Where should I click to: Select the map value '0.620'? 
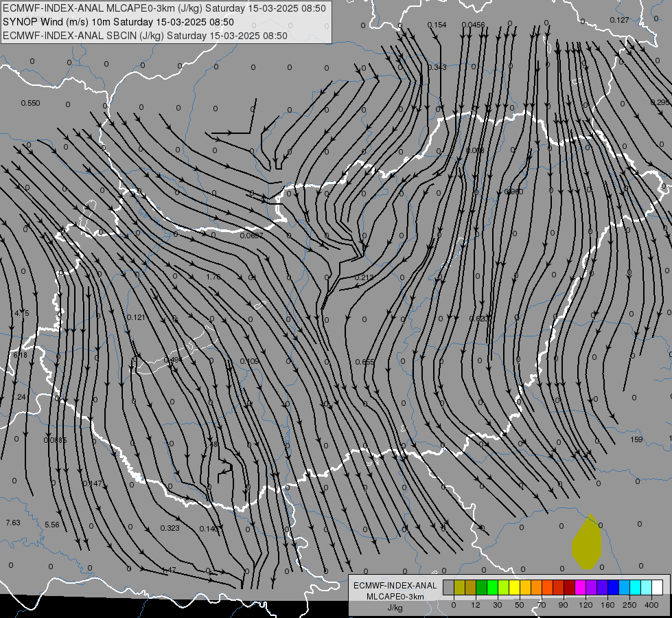pos(478,319)
